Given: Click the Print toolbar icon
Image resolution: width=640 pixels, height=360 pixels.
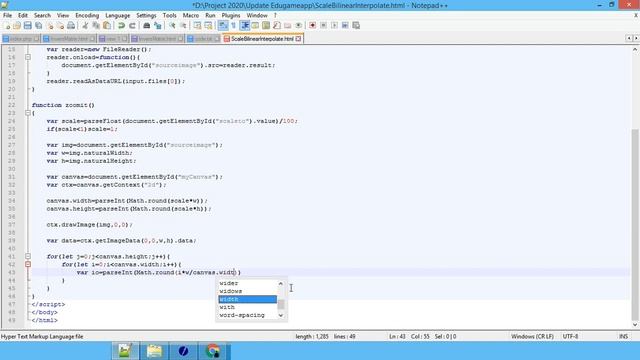Looking at the screenshot, I should pyautogui.click(x=71, y=25).
